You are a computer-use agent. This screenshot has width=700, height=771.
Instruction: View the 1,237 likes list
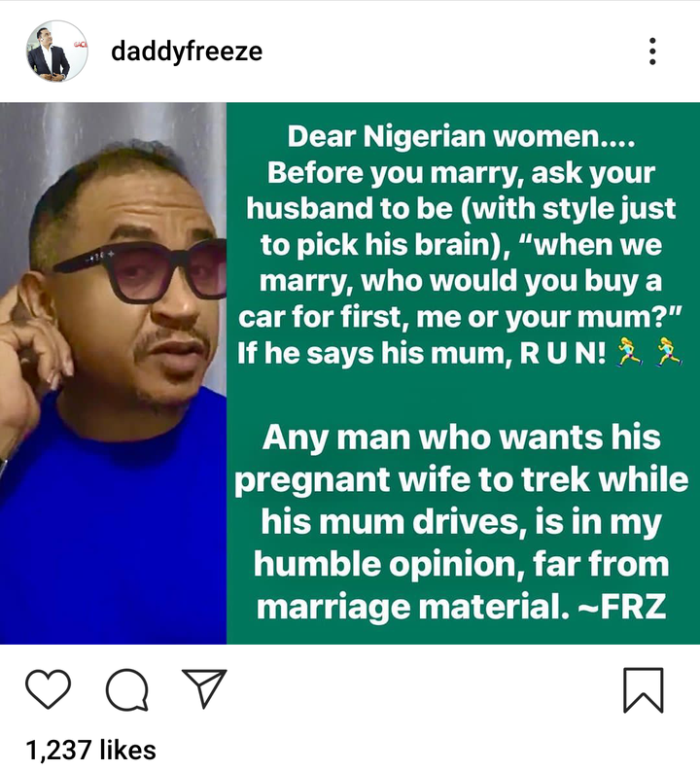(x=90, y=750)
